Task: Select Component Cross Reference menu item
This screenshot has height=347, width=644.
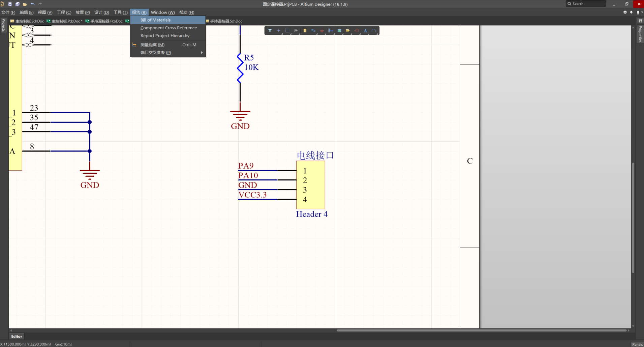Action: [168, 28]
